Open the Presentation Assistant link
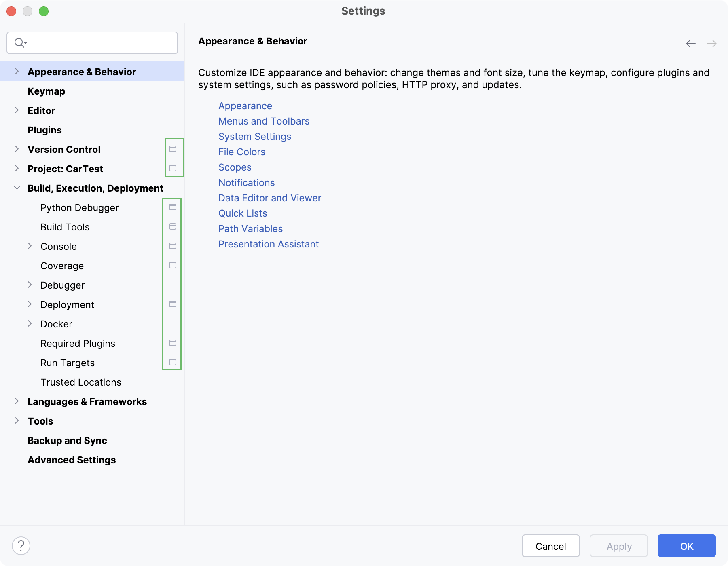Image resolution: width=728 pixels, height=566 pixels. 268,244
